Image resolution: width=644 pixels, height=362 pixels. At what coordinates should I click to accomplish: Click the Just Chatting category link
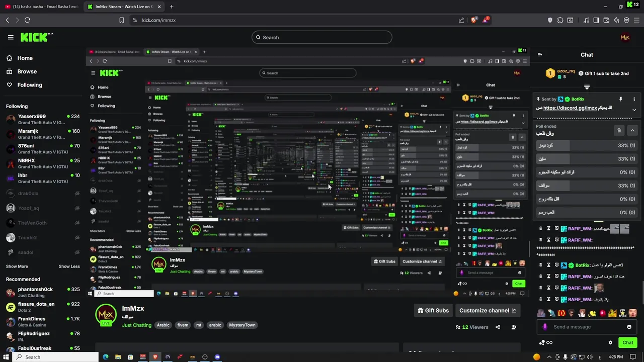[136, 325]
